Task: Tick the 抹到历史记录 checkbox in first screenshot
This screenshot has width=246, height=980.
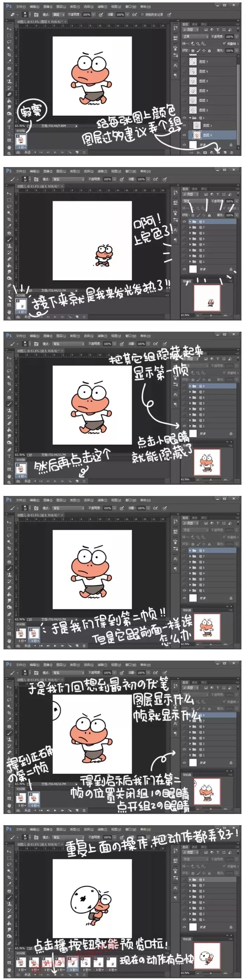Action: 142,14
